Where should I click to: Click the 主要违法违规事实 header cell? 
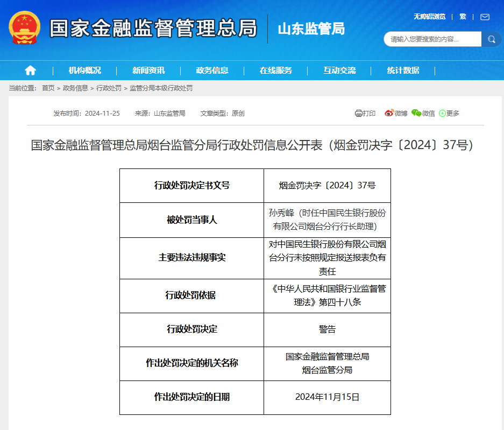[x=192, y=258]
